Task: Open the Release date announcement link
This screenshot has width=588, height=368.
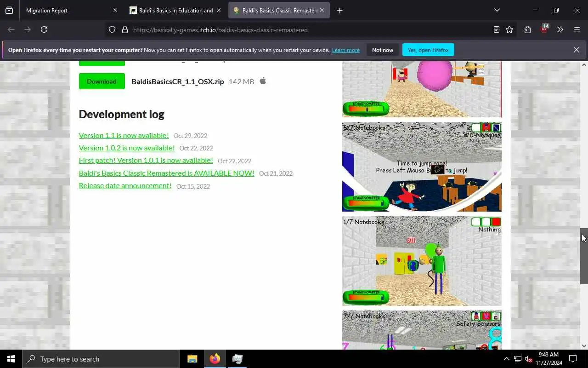Action: (125, 185)
